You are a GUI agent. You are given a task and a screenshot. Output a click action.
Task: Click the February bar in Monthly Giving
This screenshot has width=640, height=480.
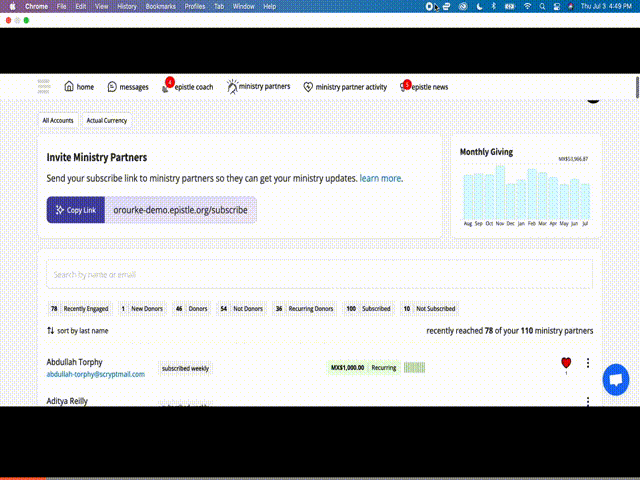[x=532, y=195]
